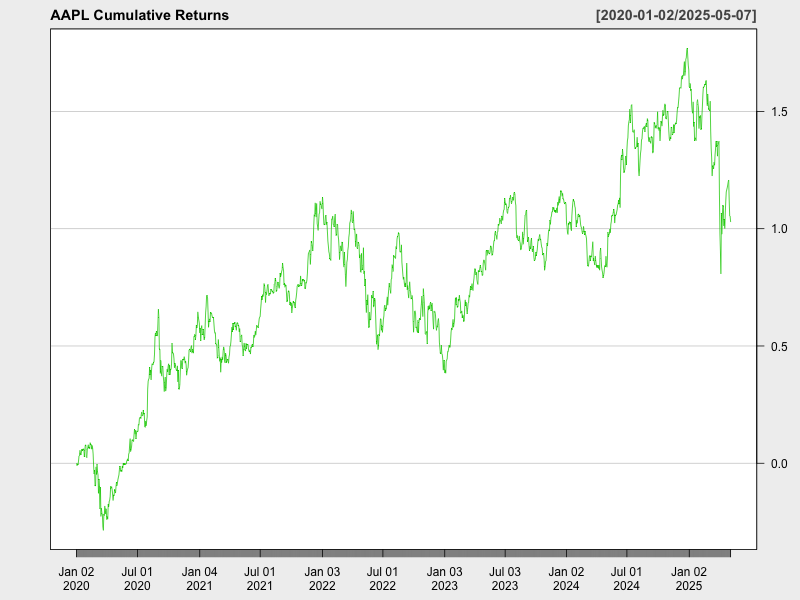Select the Jan 03 2022 axis label
Image resolution: width=800 pixels, height=600 pixels.
point(322,579)
